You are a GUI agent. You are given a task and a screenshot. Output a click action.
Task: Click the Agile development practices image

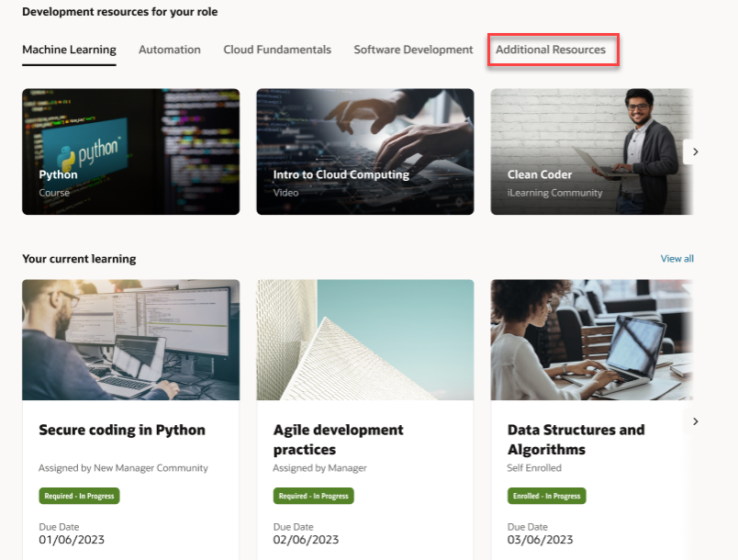click(365, 340)
